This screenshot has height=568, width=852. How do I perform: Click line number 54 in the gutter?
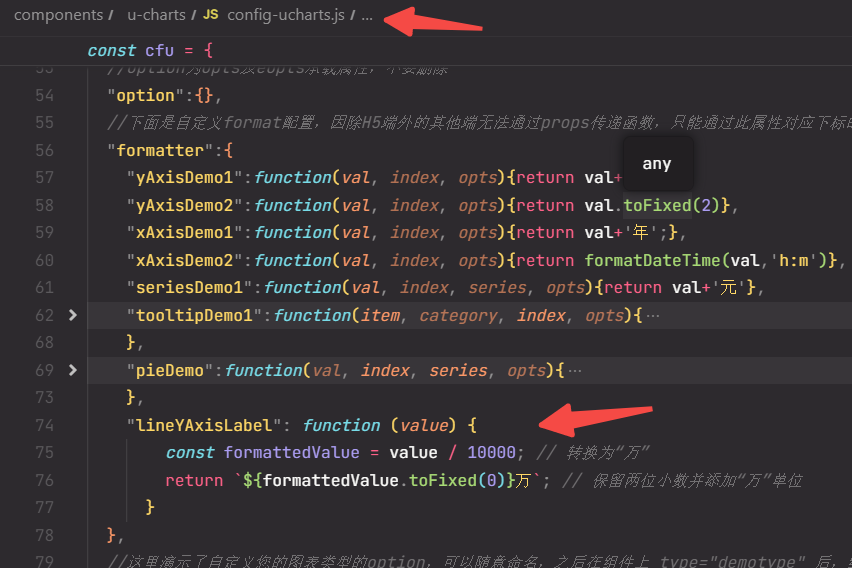45,96
